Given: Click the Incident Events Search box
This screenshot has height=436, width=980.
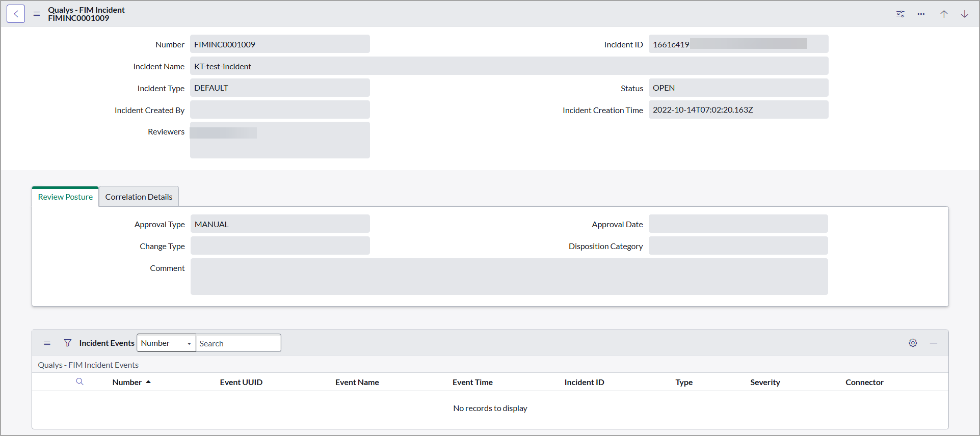Looking at the screenshot, I should [x=238, y=343].
